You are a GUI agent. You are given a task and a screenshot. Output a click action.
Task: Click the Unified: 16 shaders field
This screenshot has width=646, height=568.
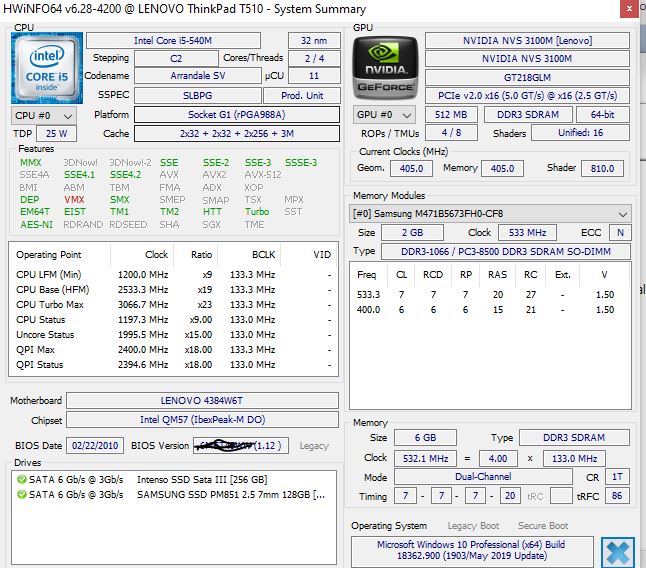(x=580, y=133)
